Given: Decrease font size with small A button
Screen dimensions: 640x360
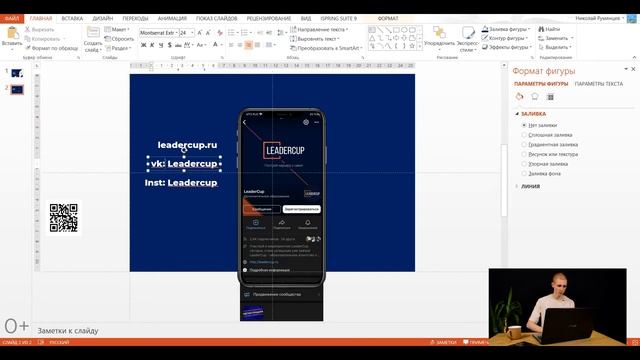Looking at the screenshot, I should (208, 33).
